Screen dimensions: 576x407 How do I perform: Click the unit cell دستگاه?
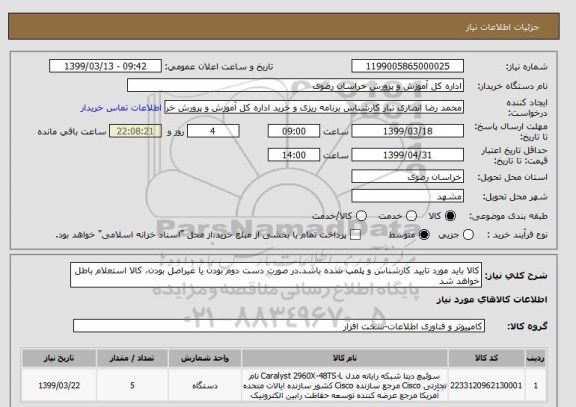click(x=205, y=385)
